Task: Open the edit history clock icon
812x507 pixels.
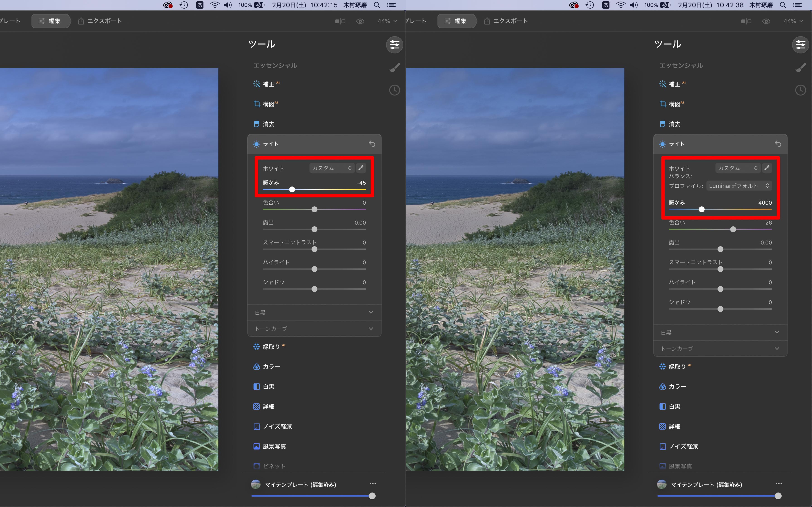Action: point(394,90)
